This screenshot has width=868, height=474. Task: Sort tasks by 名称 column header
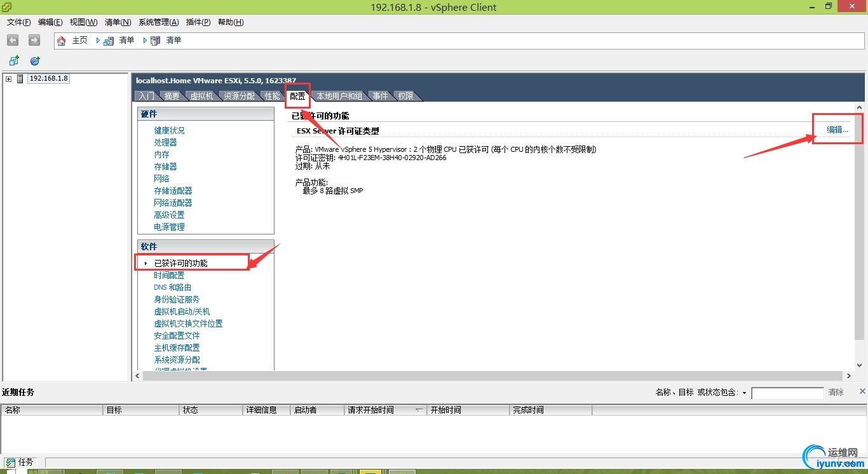click(x=51, y=410)
